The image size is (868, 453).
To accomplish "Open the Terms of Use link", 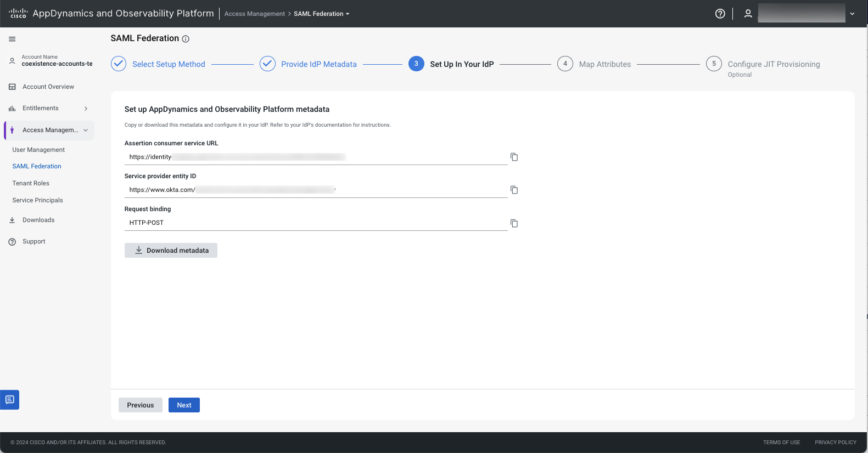I will pyautogui.click(x=781, y=443).
